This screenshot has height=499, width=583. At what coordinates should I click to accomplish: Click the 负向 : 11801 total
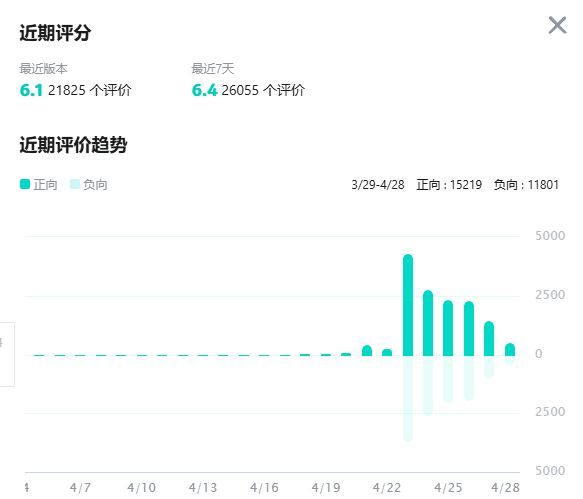526,184
